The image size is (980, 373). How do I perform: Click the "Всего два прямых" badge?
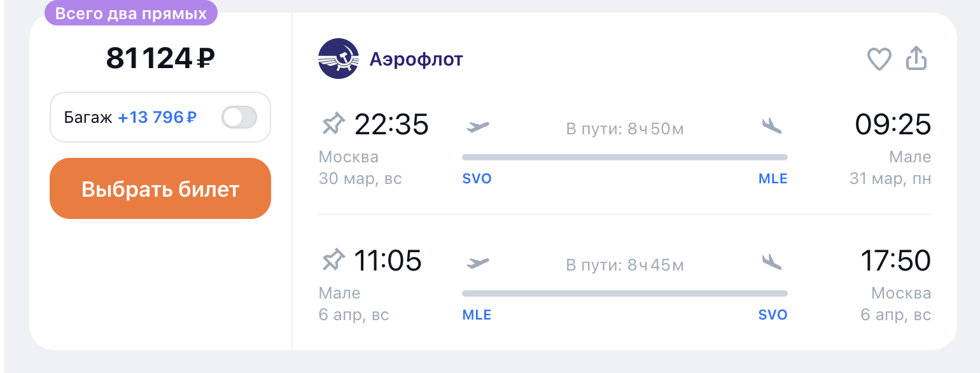point(131,13)
